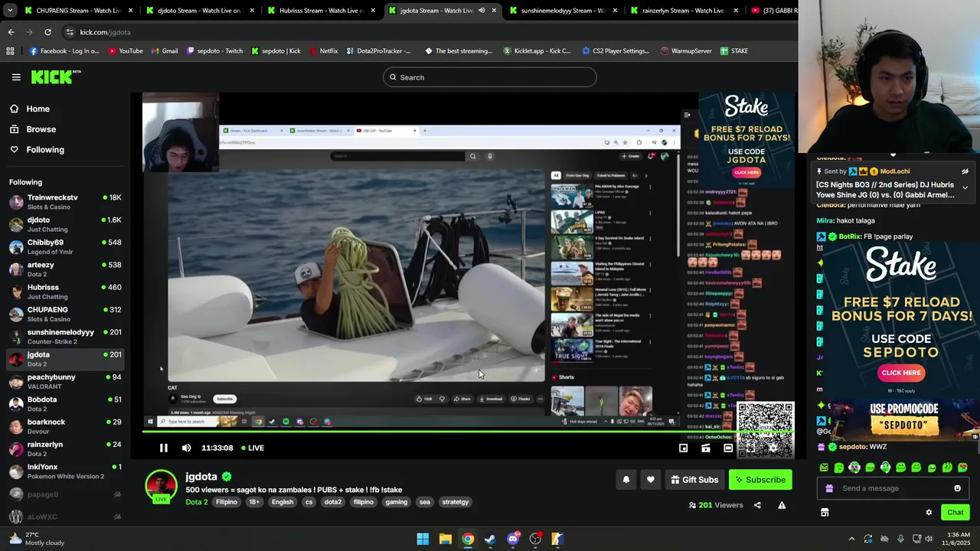
Task: Open YouTube bookmark
Action: pyautogui.click(x=126, y=51)
